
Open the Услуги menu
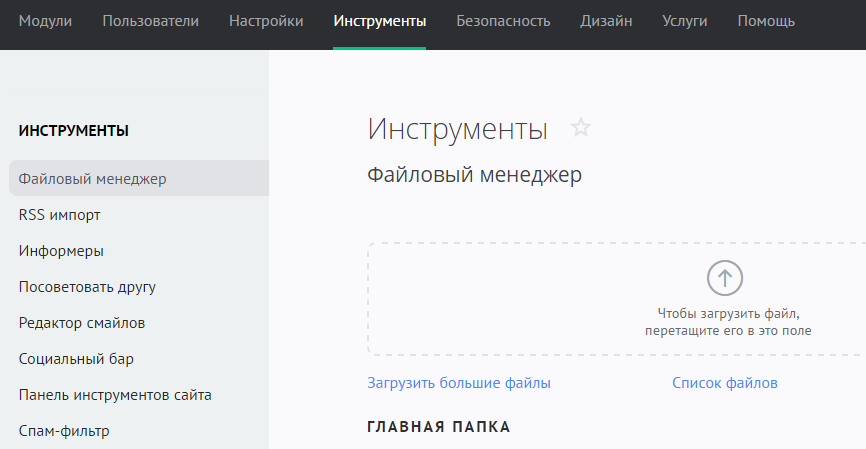coord(684,21)
